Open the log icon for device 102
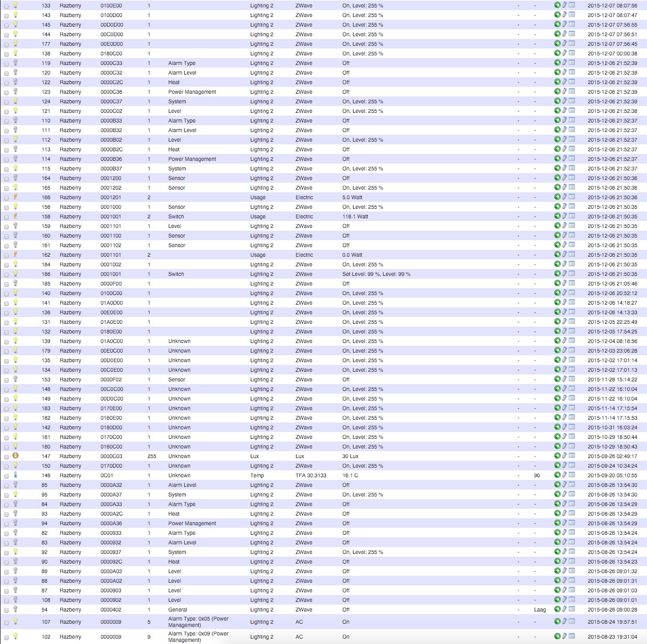Screen dimensions: 647x644 click(571, 637)
